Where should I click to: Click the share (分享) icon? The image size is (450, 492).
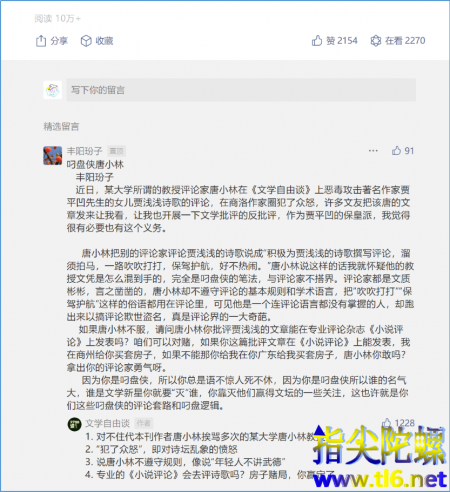tap(41, 41)
